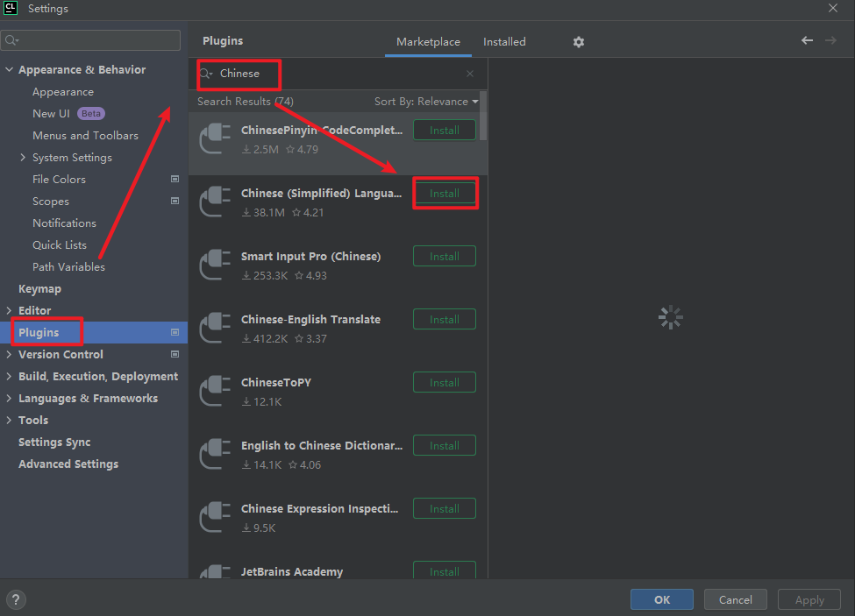Click the Cancel button
Viewport: 855px width, 616px height.
tap(735, 599)
